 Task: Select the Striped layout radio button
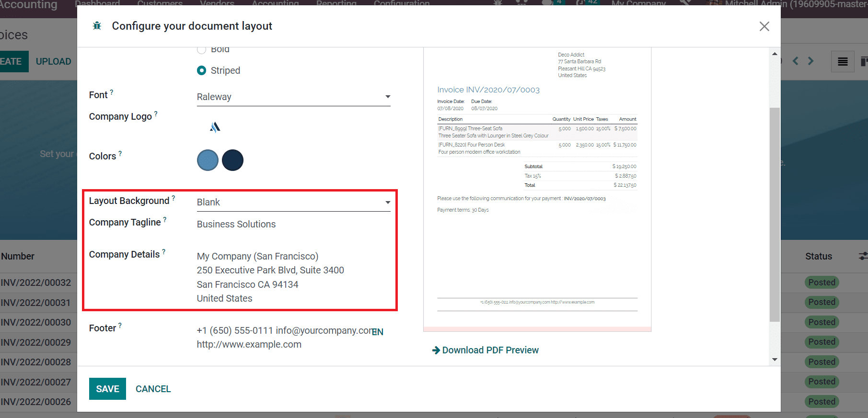(x=202, y=70)
